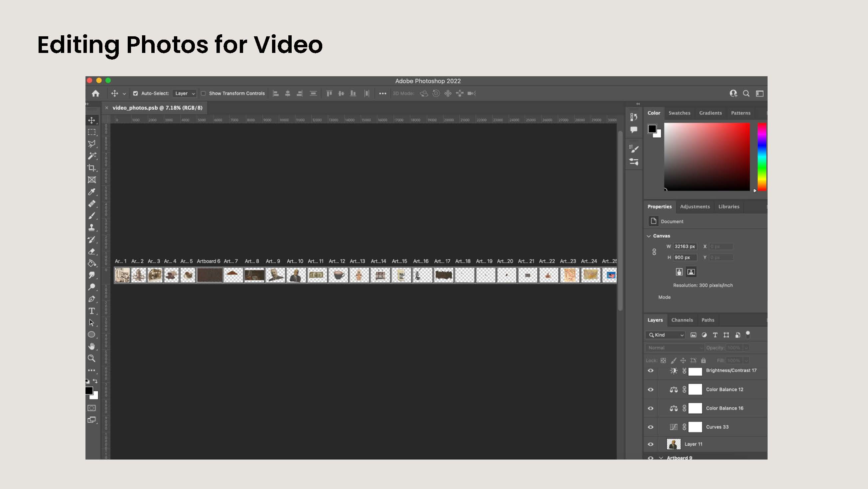
Task: Click the Home icon in options bar
Action: (95, 94)
